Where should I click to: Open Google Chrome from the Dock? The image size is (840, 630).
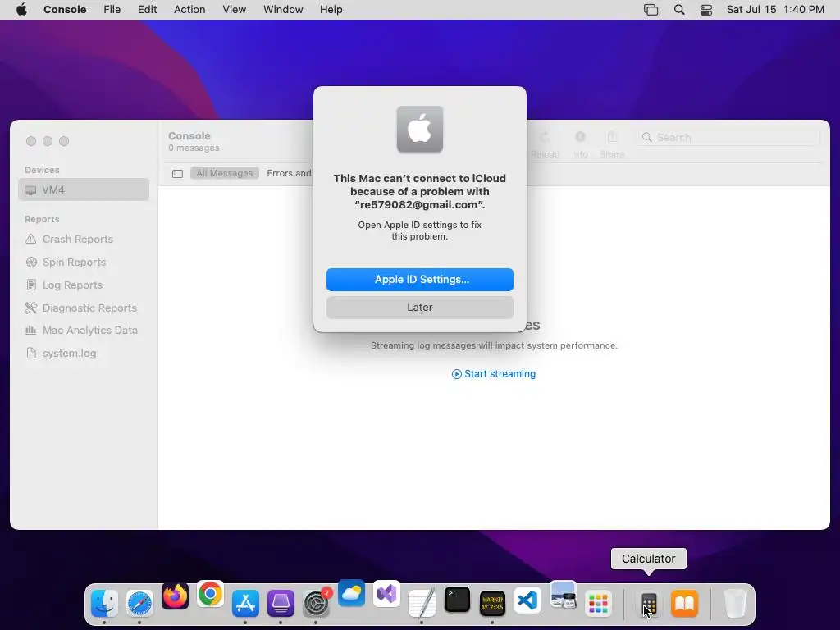[x=211, y=594]
